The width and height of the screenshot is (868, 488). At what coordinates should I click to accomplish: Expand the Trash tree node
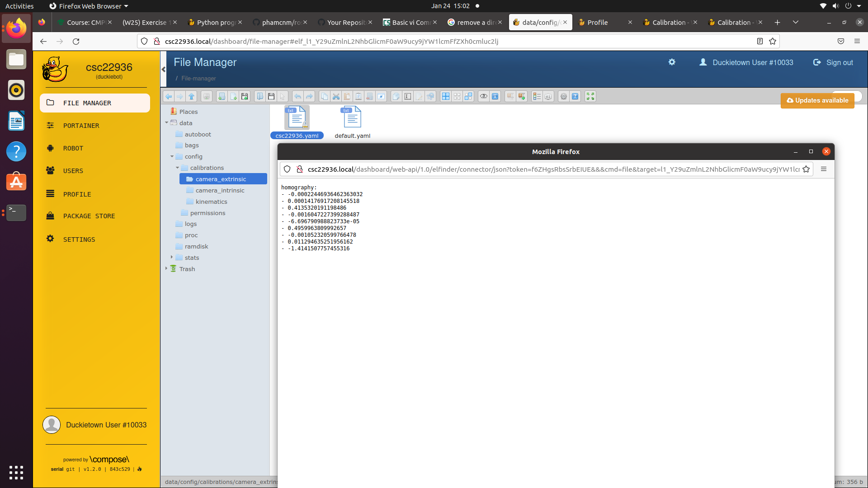(166, 268)
